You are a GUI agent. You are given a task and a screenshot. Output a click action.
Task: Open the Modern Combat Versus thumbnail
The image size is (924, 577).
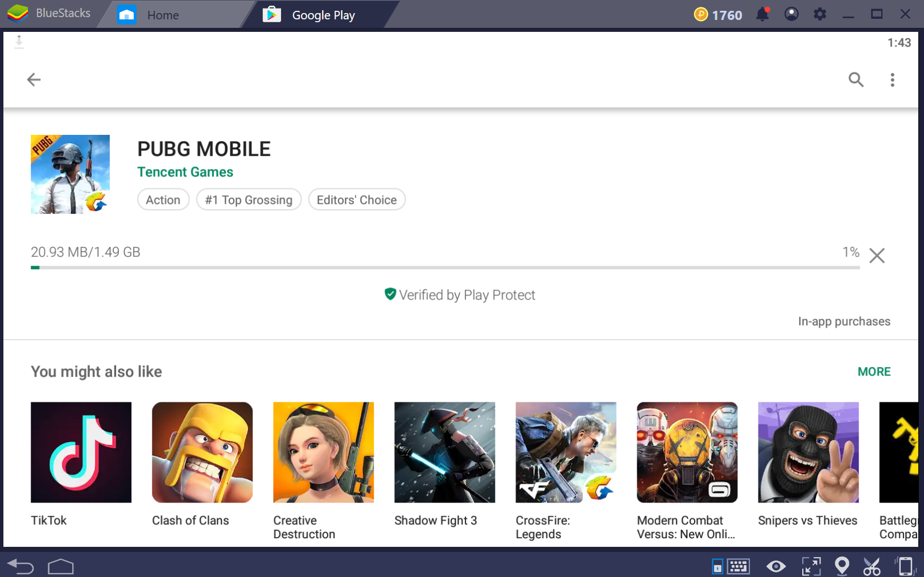pos(687,452)
